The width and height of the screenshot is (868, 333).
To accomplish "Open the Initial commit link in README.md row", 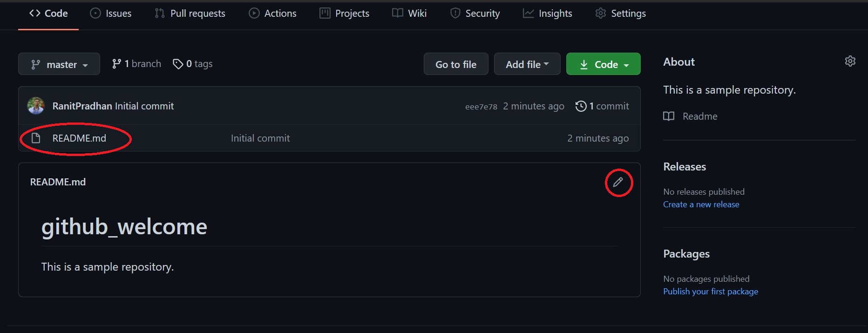I will [260, 138].
